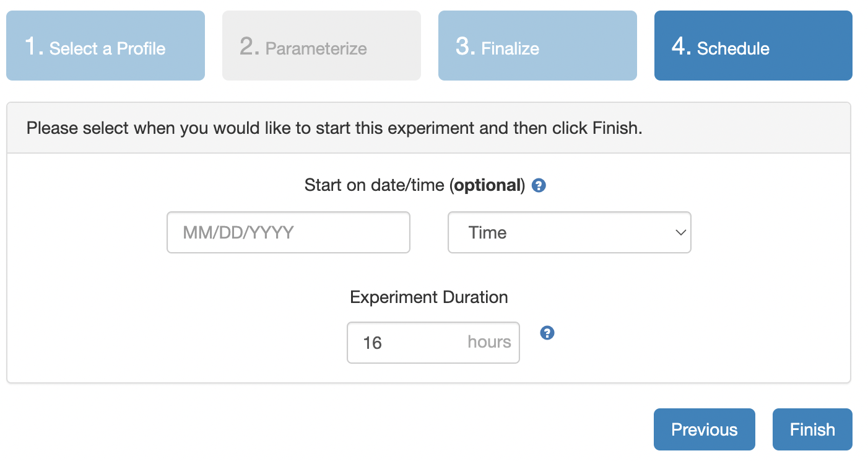Image resolution: width=868 pixels, height=461 pixels.
Task: Click the 'Experiment Duration' label
Action: 429,297
